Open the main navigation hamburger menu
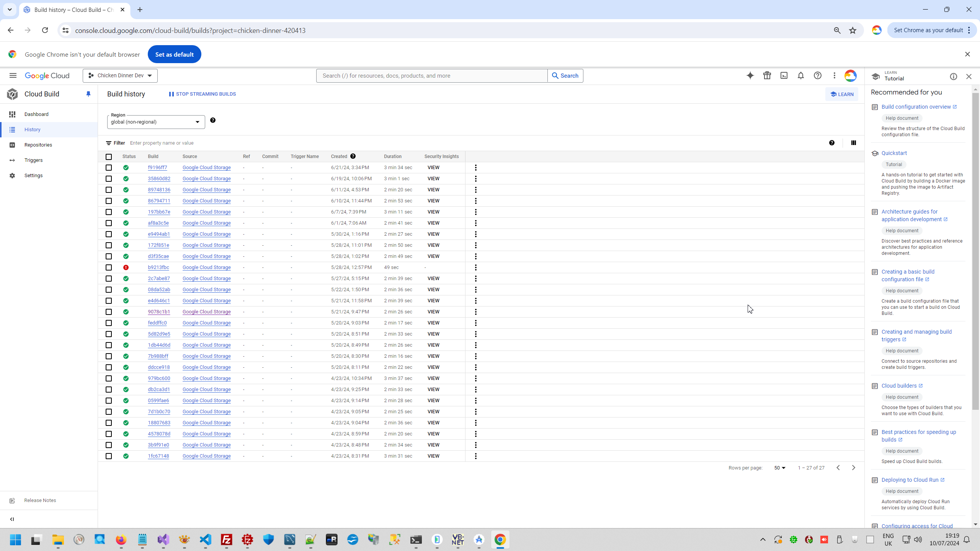Viewport: 980px width, 551px height. click(x=13, y=75)
